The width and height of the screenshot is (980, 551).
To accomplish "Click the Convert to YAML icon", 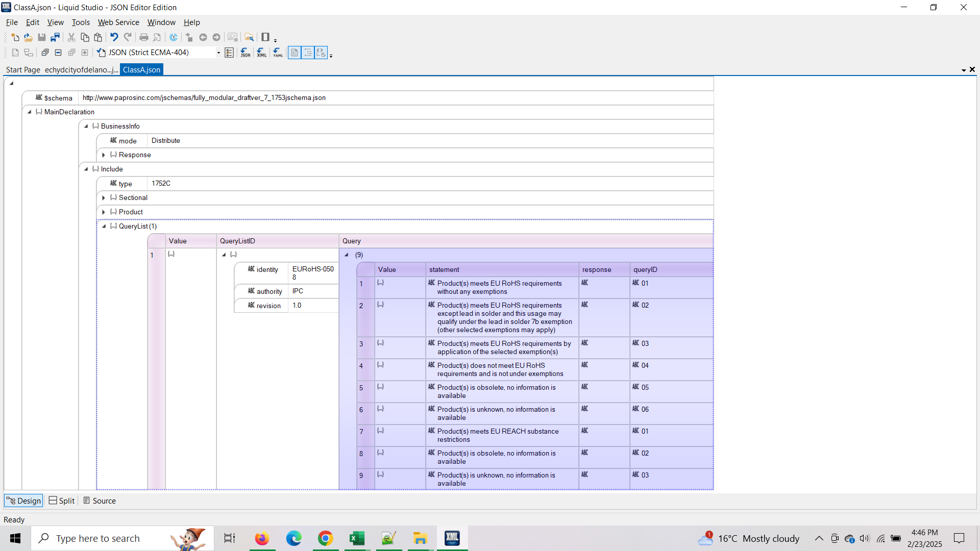I will click(278, 53).
